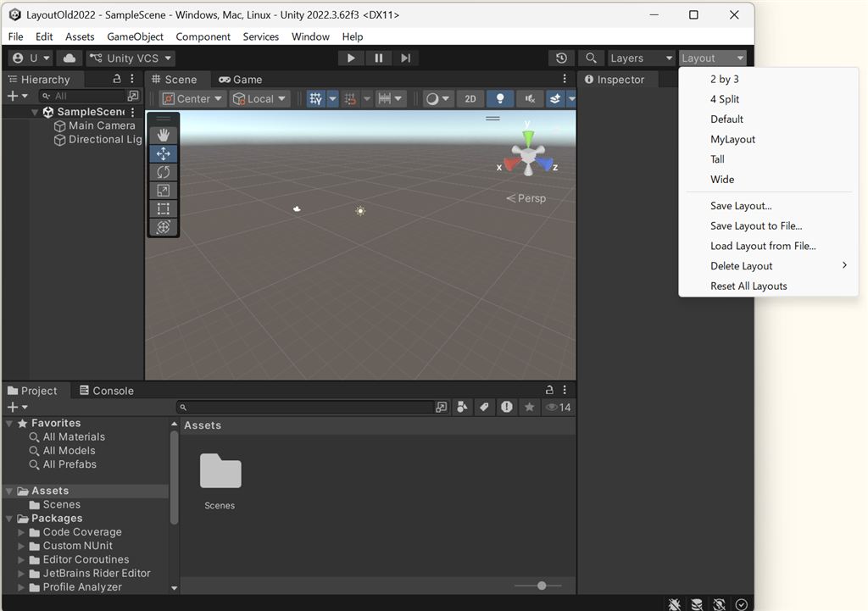The height and width of the screenshot is (611, 868).
Task: Select Reset All Layouts
Action: tap(748, 286)
